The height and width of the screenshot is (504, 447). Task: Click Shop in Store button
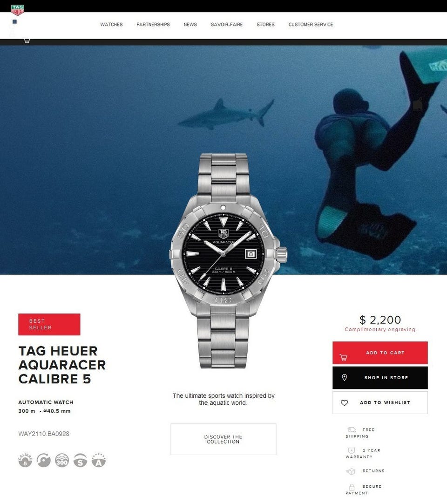[x=380, y=378]
